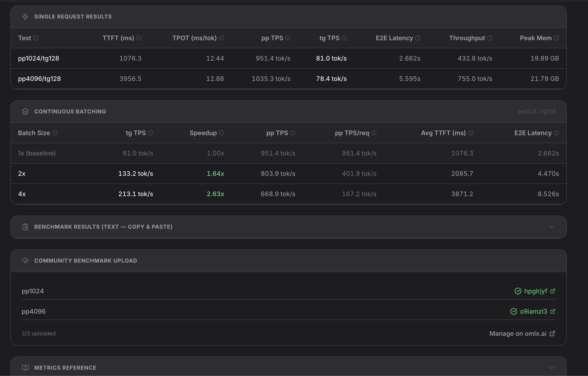The height and width of the screenshot is (376, 588).
Task: Click info icon beside Peak Mem header
Action: (x=556, y=38)
